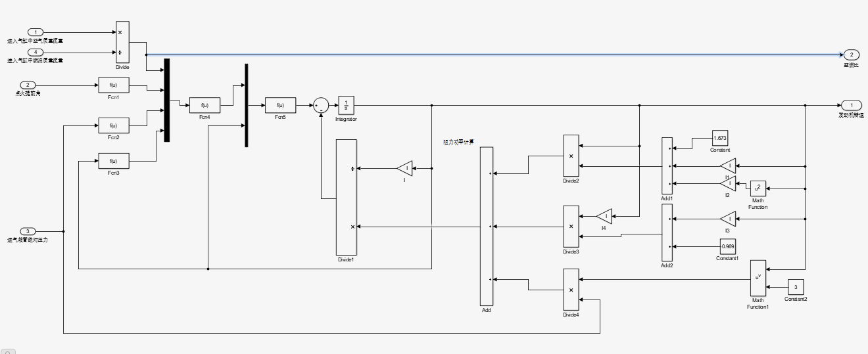Screen dimensions: 868x354
Task: Click the label 进入气缸中空气质量流量
Action: (x=35, y=41)
